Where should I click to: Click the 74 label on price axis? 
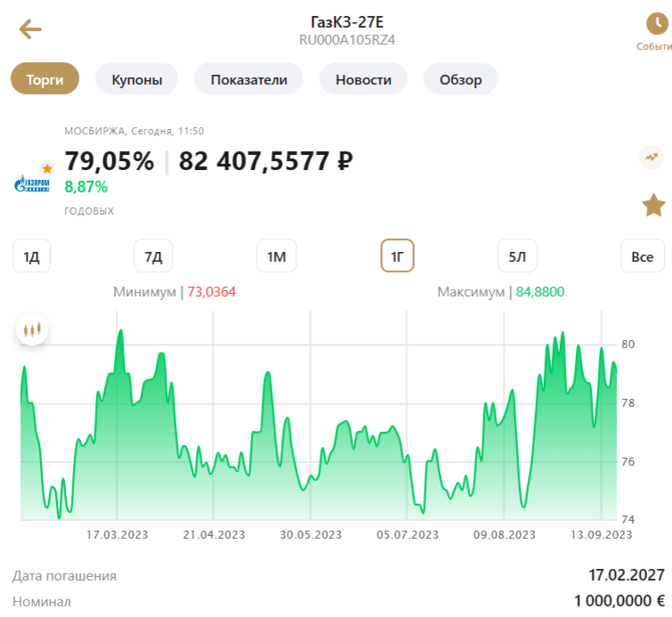[x=627, y=520]
